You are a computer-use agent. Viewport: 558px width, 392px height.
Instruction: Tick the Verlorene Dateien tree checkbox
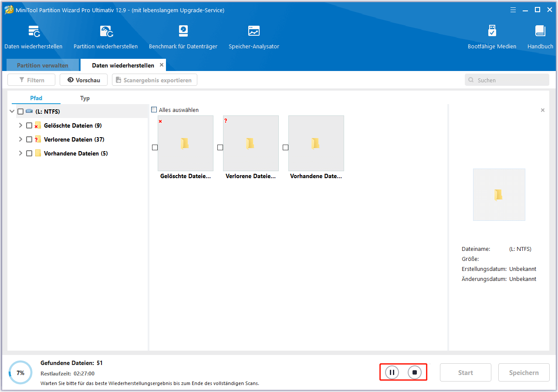(29, 139)
